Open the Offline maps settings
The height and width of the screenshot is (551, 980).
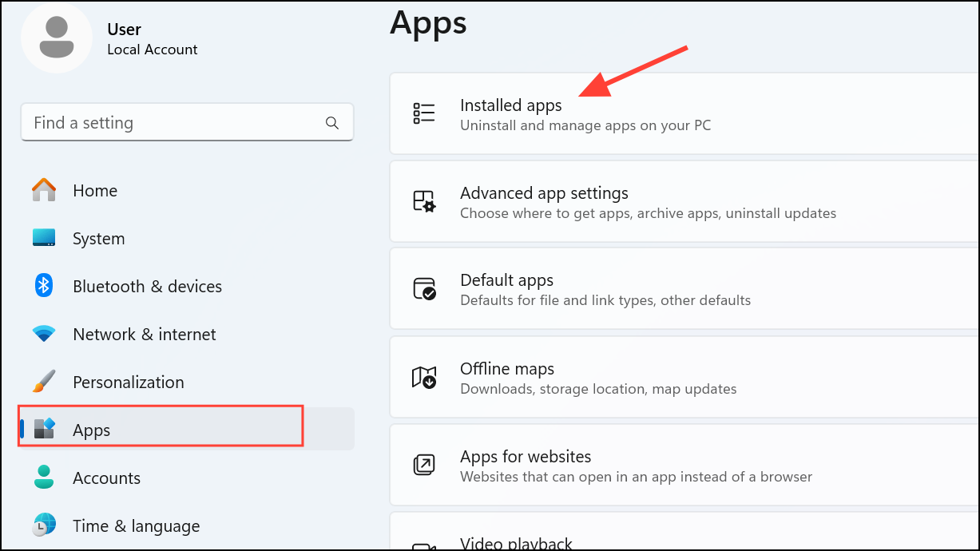[684, 377]
